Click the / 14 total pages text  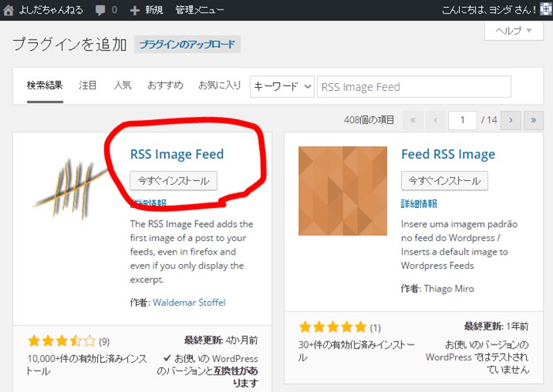pyautogui.click(x=489, y=120)
